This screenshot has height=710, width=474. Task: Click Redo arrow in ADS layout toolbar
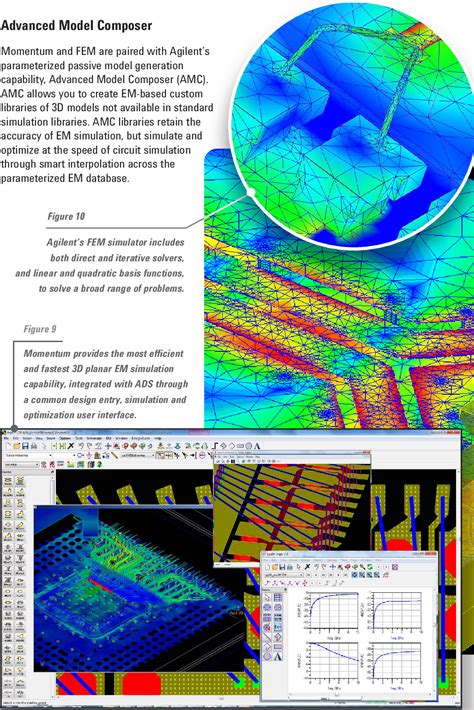point(90,446)
